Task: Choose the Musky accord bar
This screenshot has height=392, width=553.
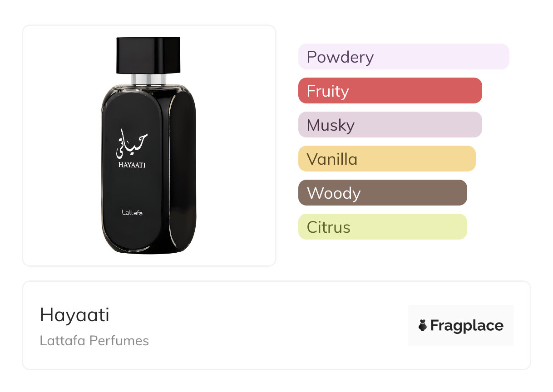Action: click(390, 125)
